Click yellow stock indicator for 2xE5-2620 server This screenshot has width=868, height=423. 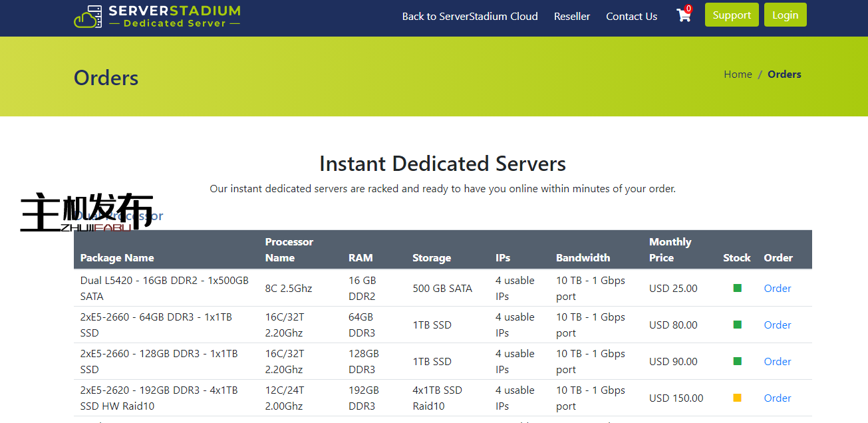point(737,398)
